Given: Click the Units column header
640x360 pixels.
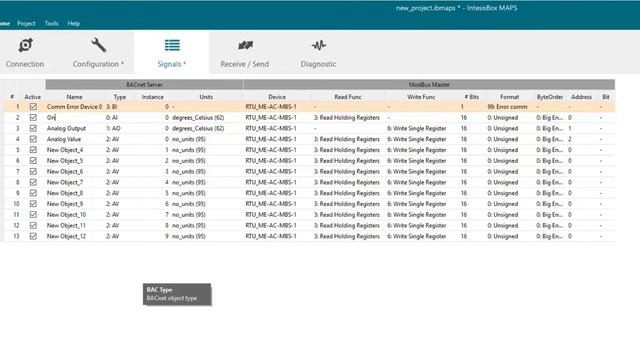Looking at the screenshot, I should (x=206, y=97).
